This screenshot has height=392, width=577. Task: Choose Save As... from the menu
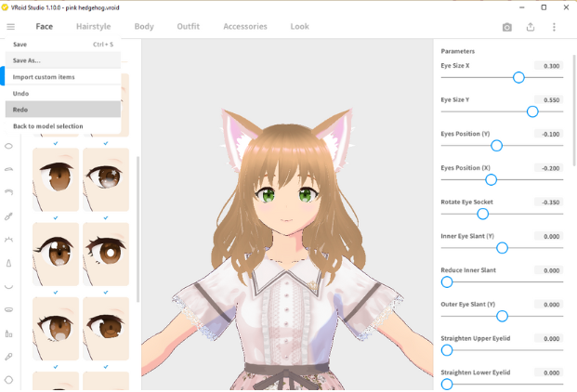click(x=63, y=60)
